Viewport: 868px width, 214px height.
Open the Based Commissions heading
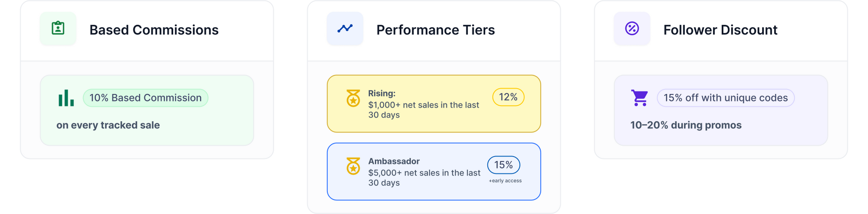click(x=154, y=30)
